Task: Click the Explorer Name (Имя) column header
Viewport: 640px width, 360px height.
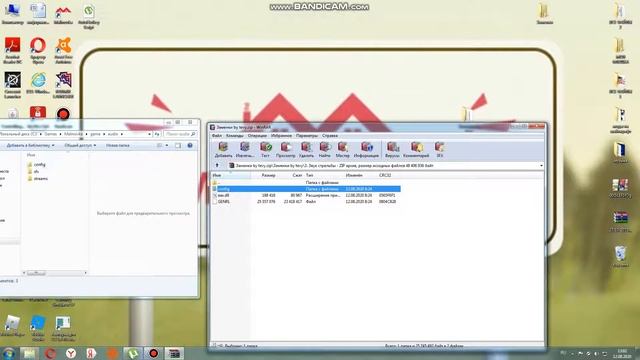Action: pos(31,155)
